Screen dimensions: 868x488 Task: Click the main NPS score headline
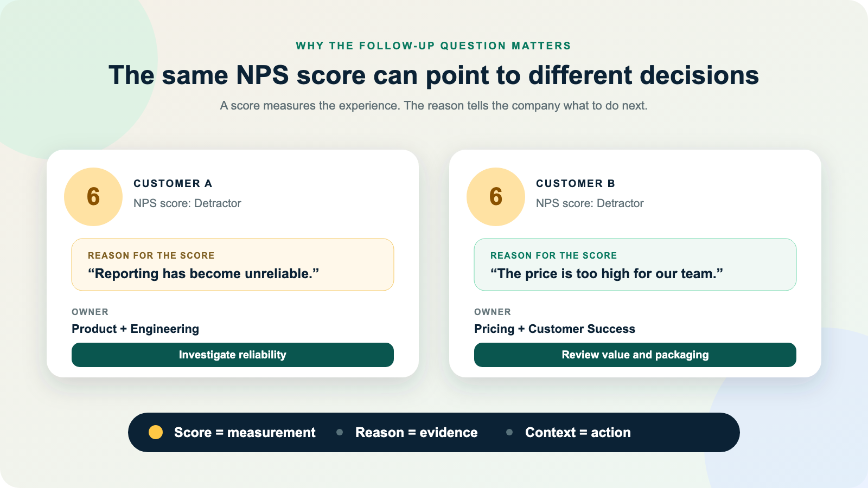[x=434, y=75]
